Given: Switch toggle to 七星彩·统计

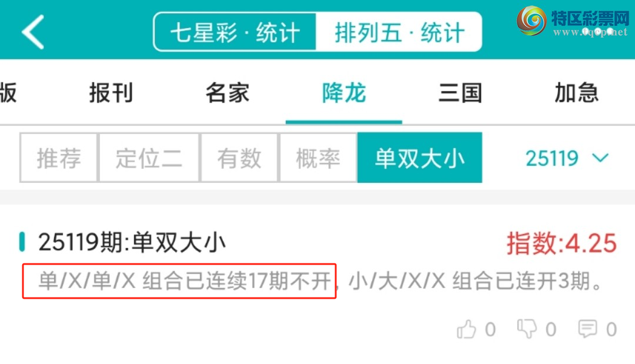Looking at the screenshot, I should coord(235,32).
